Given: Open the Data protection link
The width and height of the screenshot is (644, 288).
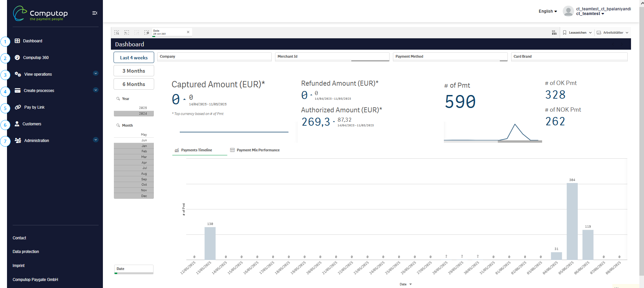Looking at the screenshot, I should tap(26, 252).
